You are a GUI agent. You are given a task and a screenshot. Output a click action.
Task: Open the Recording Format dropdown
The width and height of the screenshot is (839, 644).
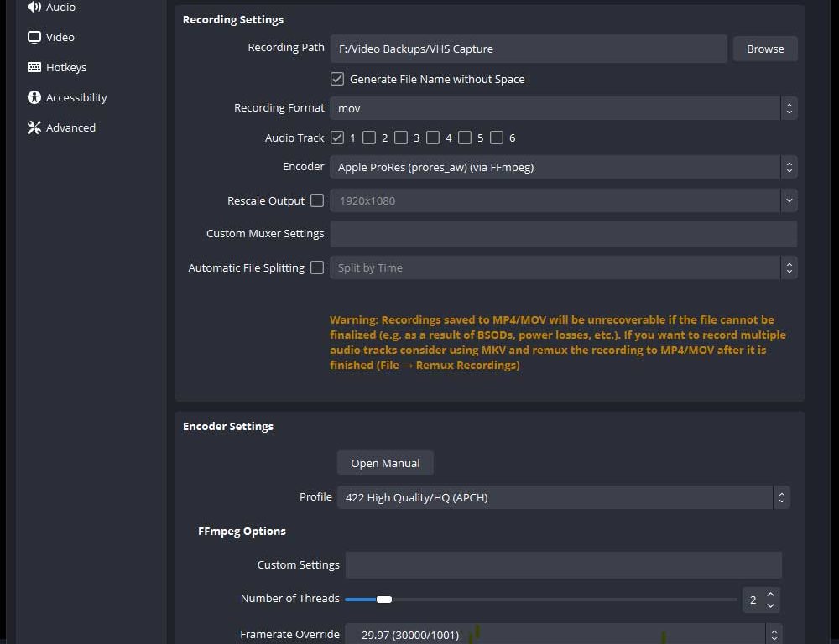[562, 108]
